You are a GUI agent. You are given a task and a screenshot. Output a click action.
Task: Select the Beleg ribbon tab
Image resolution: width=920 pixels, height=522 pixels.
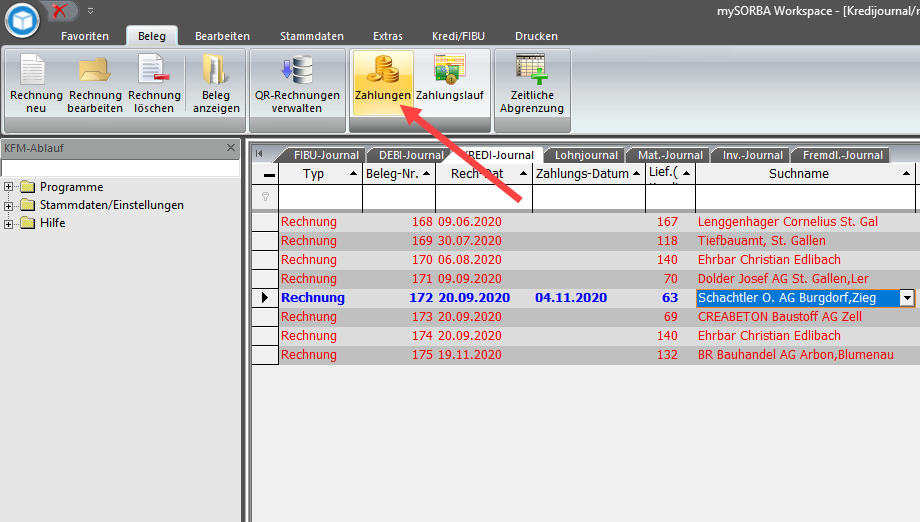coord(152,36)
